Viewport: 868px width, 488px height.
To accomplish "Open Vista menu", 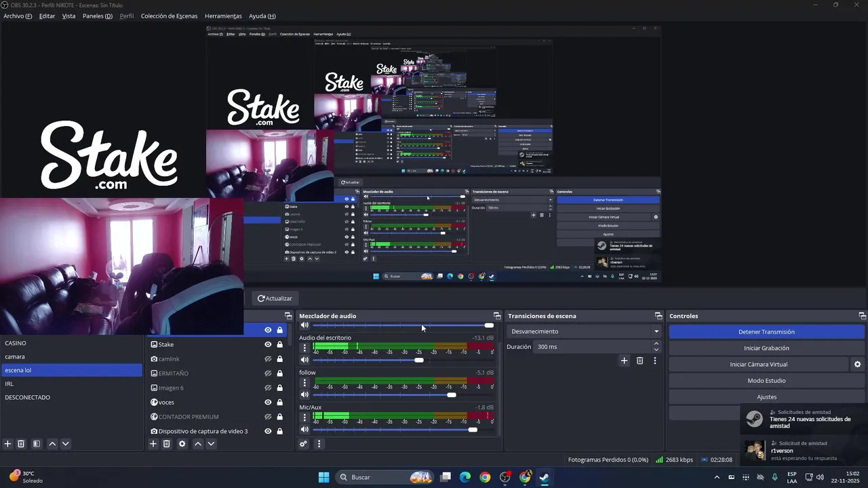I will coord(68,16).
